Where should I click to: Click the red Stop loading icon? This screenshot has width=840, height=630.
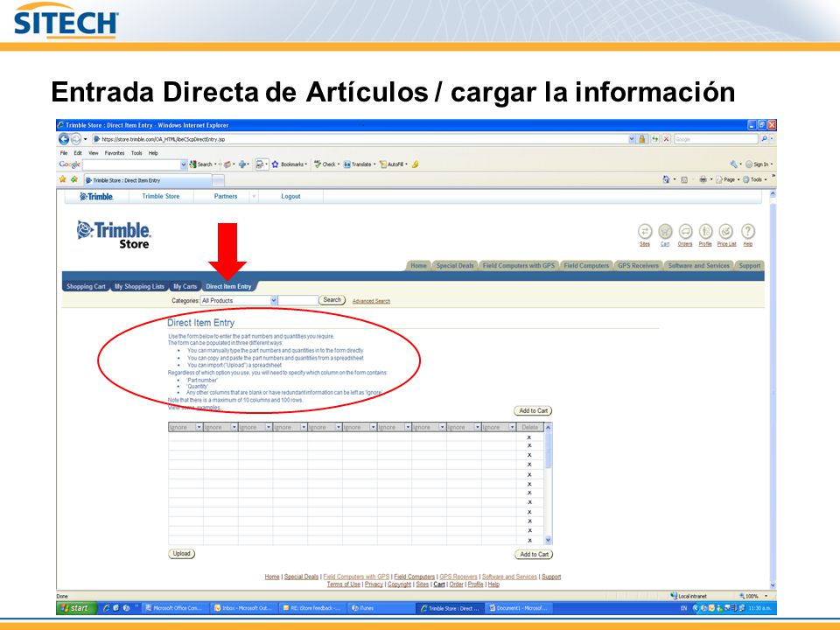point(667,139)
